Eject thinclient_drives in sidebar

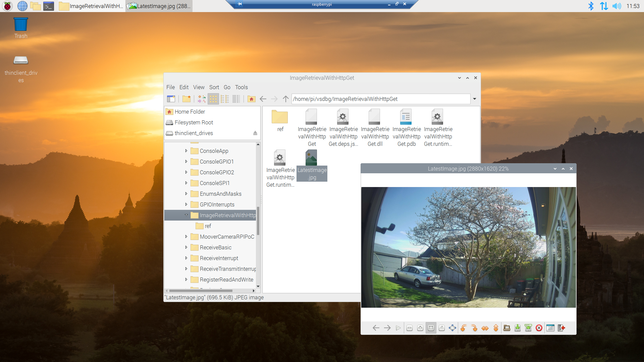pos(255,133)
